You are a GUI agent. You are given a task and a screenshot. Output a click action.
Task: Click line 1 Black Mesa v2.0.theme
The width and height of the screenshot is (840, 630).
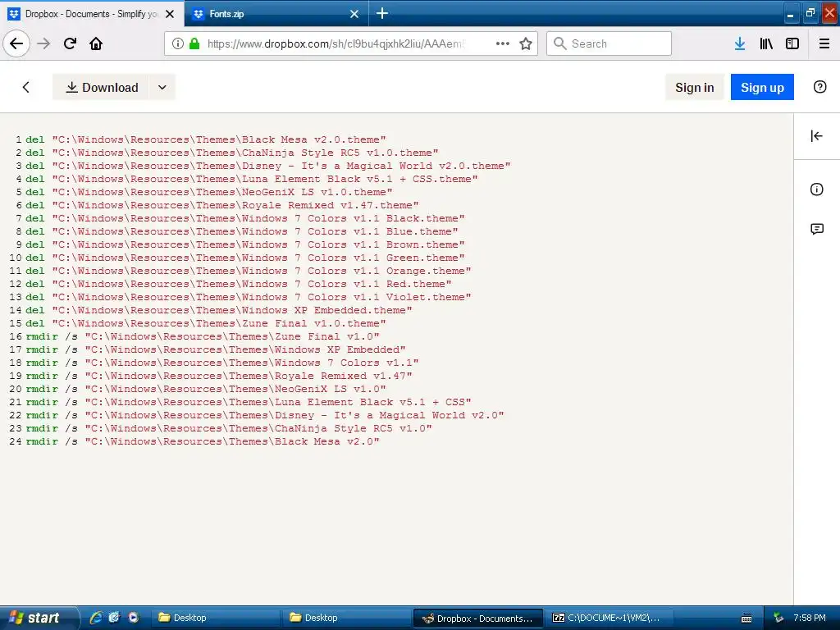[x=206, y=139]
